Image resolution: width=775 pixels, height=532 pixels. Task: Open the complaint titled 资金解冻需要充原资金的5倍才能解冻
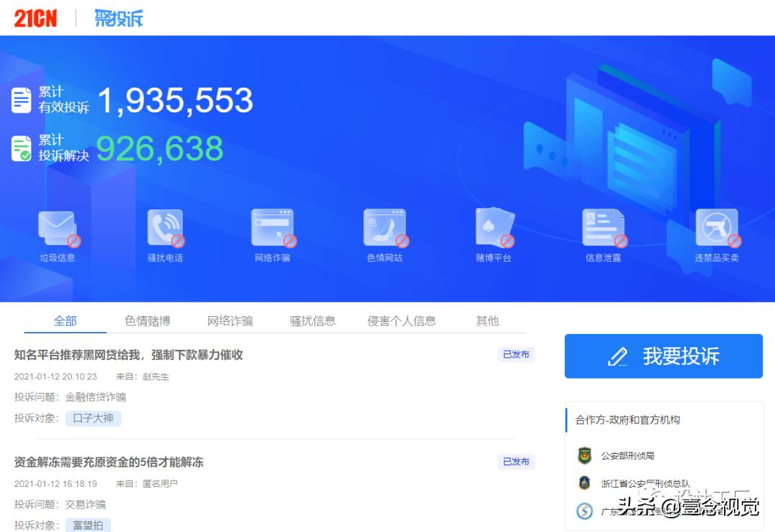click(108, 462)
